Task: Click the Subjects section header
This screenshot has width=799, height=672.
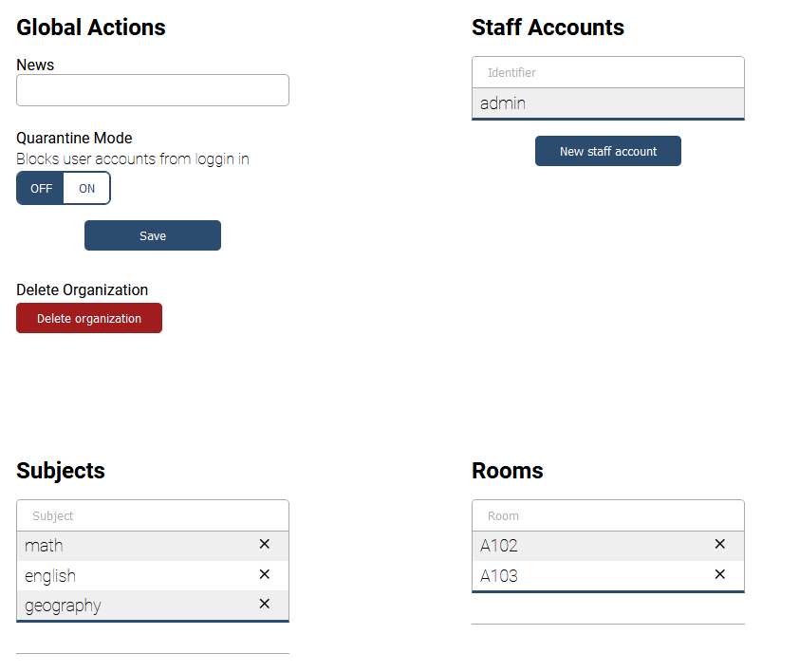Action: pos(60,470)
